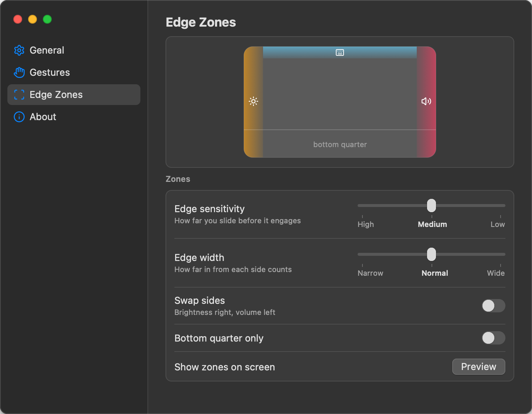Click the Edge width slider thumb

432,254
